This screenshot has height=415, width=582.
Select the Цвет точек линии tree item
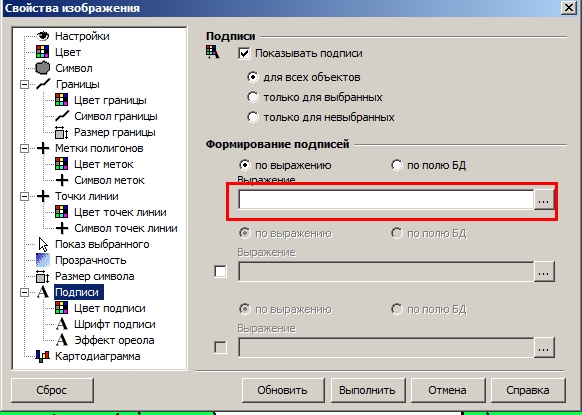(120, 212)
